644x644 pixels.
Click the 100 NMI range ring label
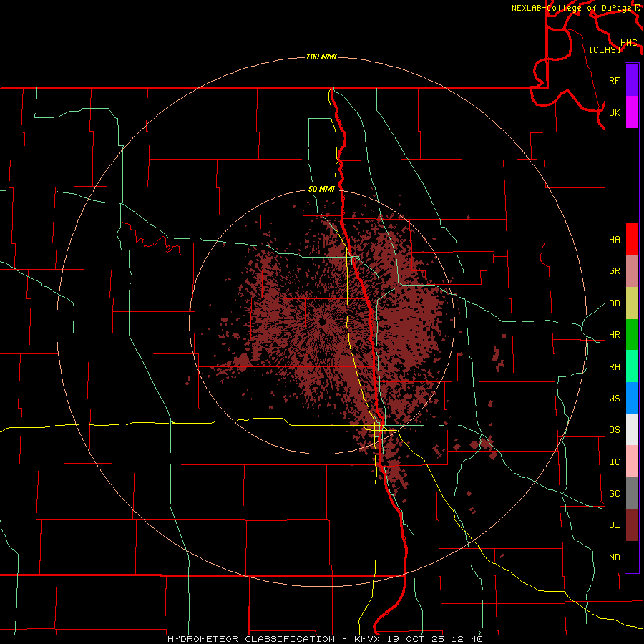(321, 57)
